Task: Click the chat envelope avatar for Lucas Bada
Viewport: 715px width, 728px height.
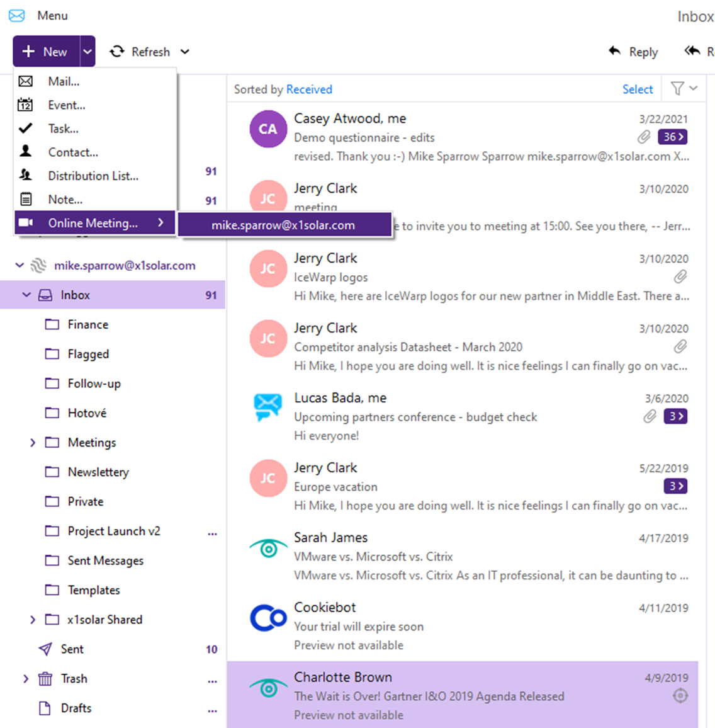Action: click(267, 407)
